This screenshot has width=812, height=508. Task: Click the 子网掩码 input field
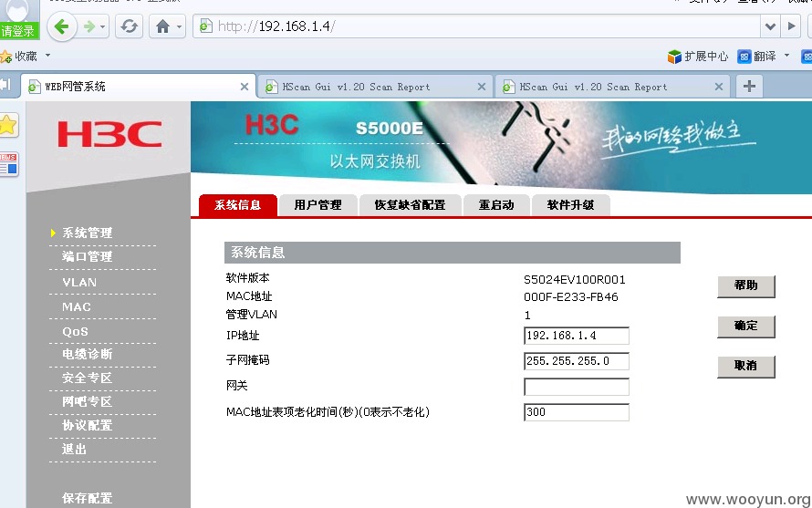(x=577, y=361)
